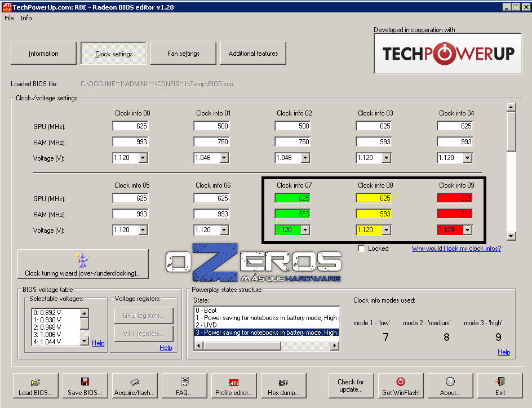The width and height of the screenshot is (532, 408).
Task: Expand Clock info 00 voltage dropdown
Action: point(143,158)
